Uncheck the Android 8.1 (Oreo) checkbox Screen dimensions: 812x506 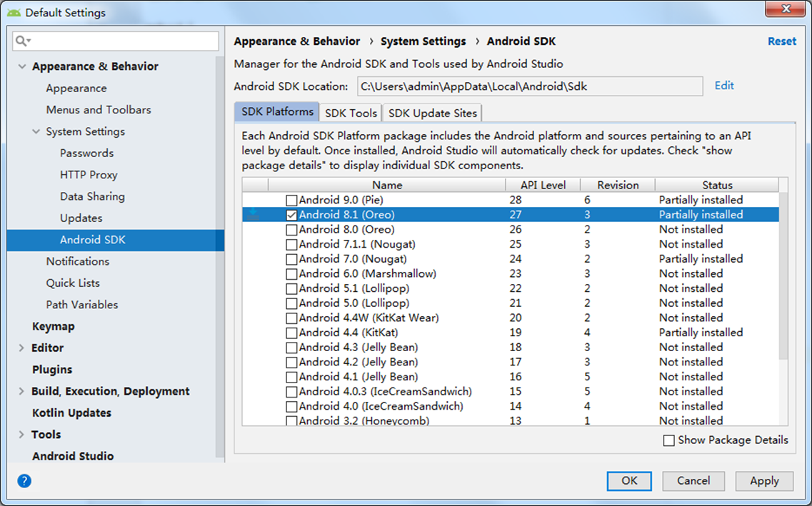[291, 215]
